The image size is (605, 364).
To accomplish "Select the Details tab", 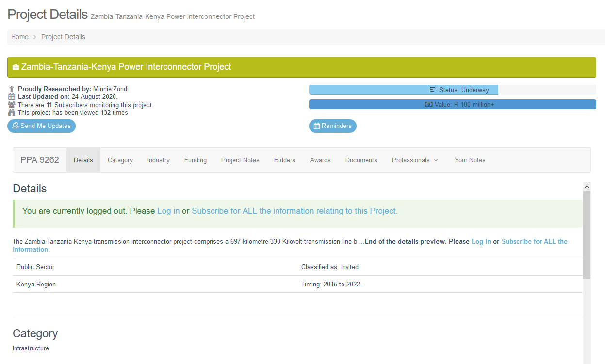I will [x=83, y=160].
